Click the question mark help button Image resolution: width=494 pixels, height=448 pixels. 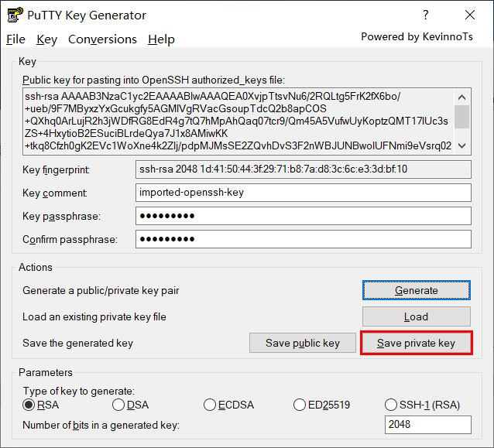[426, 15]
